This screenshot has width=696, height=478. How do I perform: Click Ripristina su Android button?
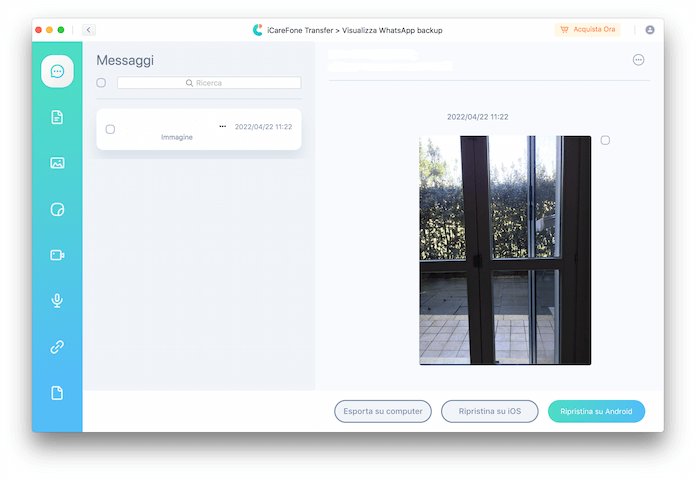596,411
